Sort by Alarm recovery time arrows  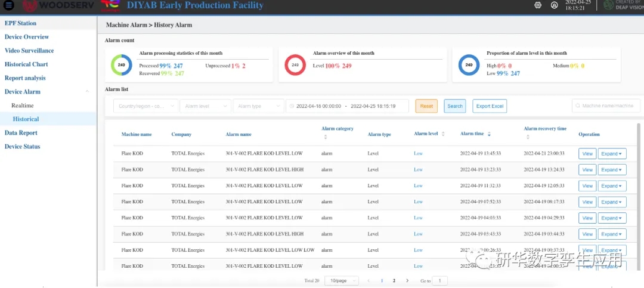coord(527,137)
